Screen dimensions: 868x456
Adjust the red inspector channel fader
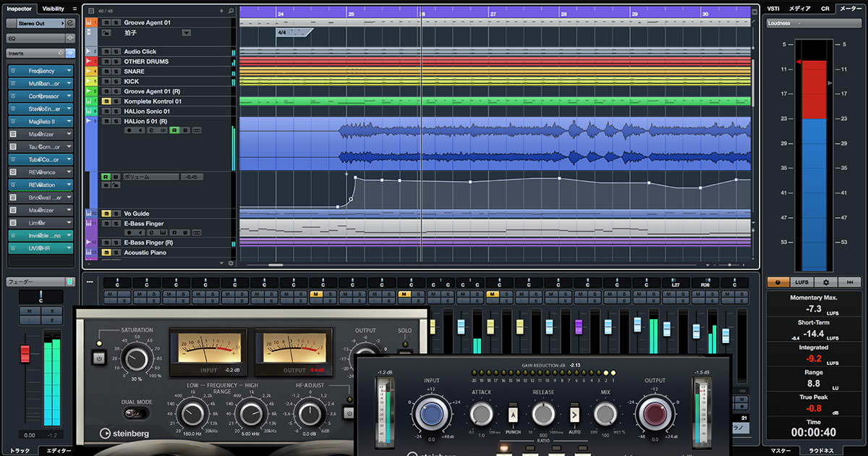(x=25, y=353)
